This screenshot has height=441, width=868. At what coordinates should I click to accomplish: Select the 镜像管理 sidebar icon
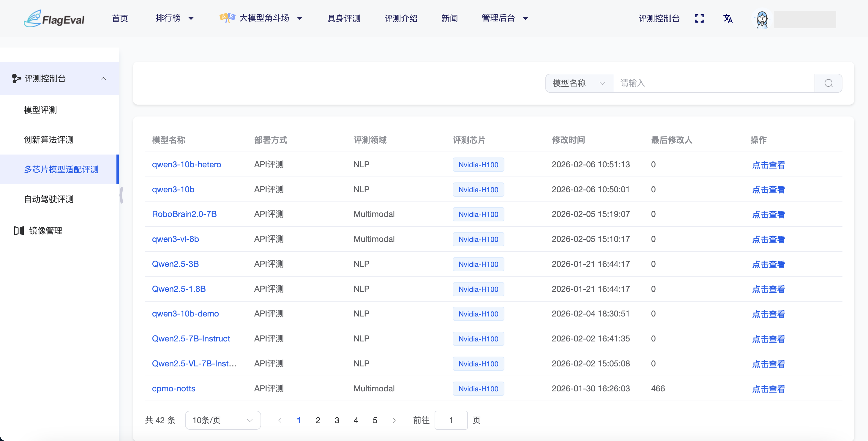pyautogui.click(x=19, y=231)
